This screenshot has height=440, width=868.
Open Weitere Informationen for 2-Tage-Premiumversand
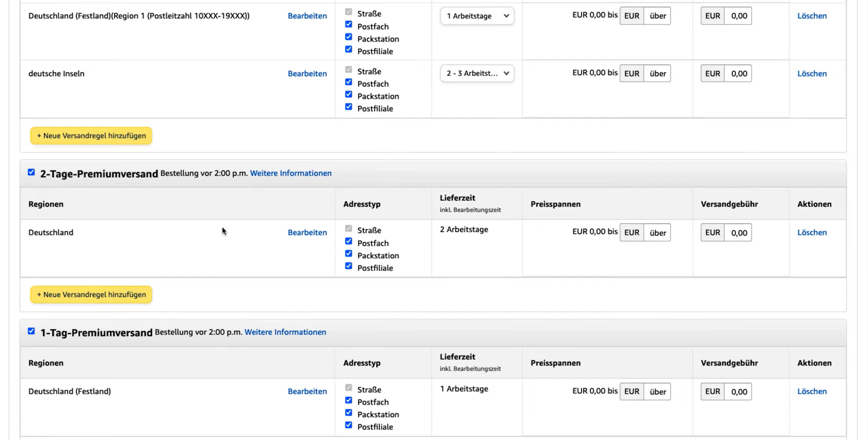pyautogui.click(x=291, y=173)
